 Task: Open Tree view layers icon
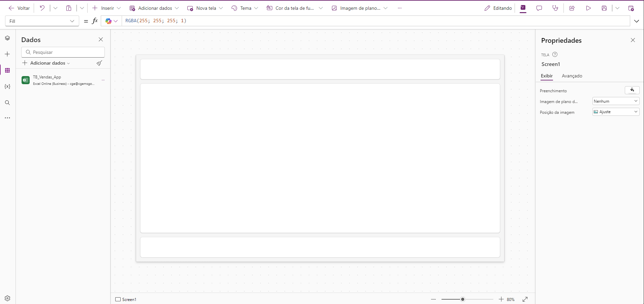(7, 38)
